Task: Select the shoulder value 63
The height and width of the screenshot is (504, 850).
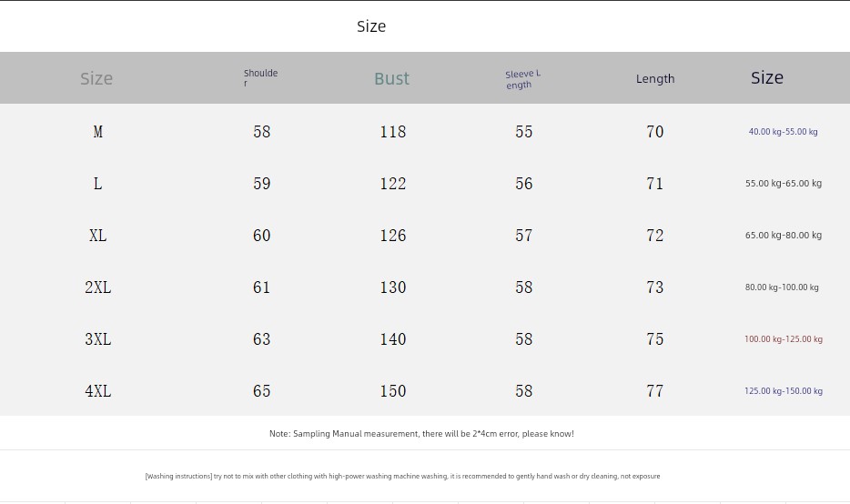Action: 261,339
